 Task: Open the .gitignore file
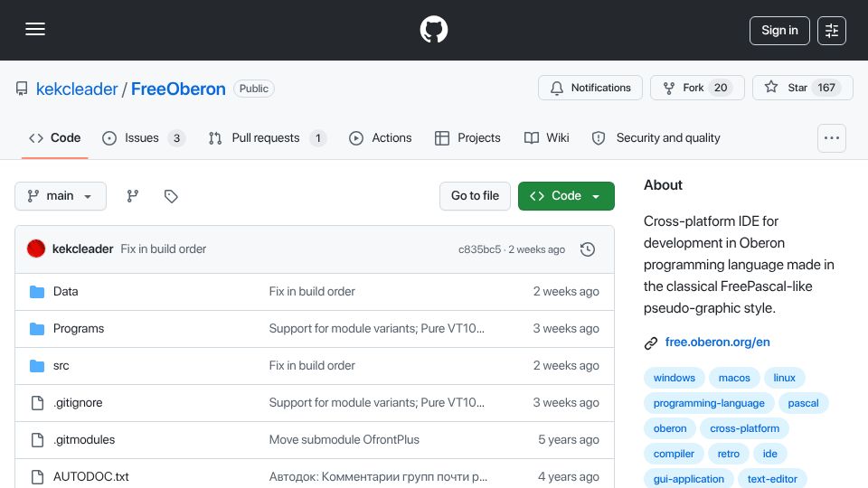78,403
